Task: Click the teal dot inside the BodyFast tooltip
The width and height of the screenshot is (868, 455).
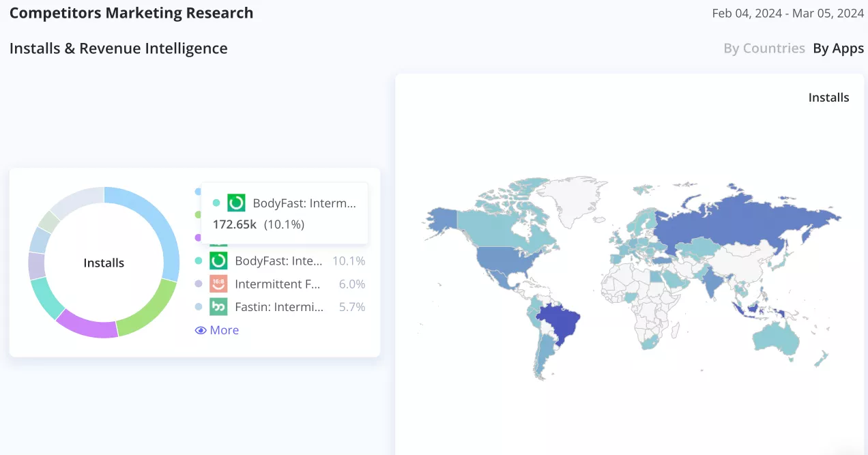Action: [216, 203]
